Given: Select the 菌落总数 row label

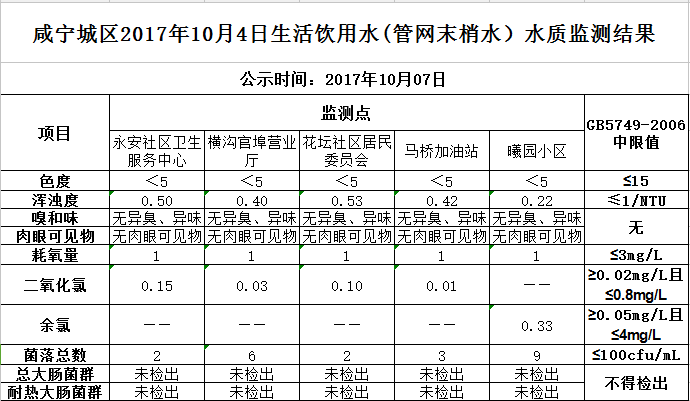Looking at the screenshot, I should pyautogui.click(x=54, y=355).
